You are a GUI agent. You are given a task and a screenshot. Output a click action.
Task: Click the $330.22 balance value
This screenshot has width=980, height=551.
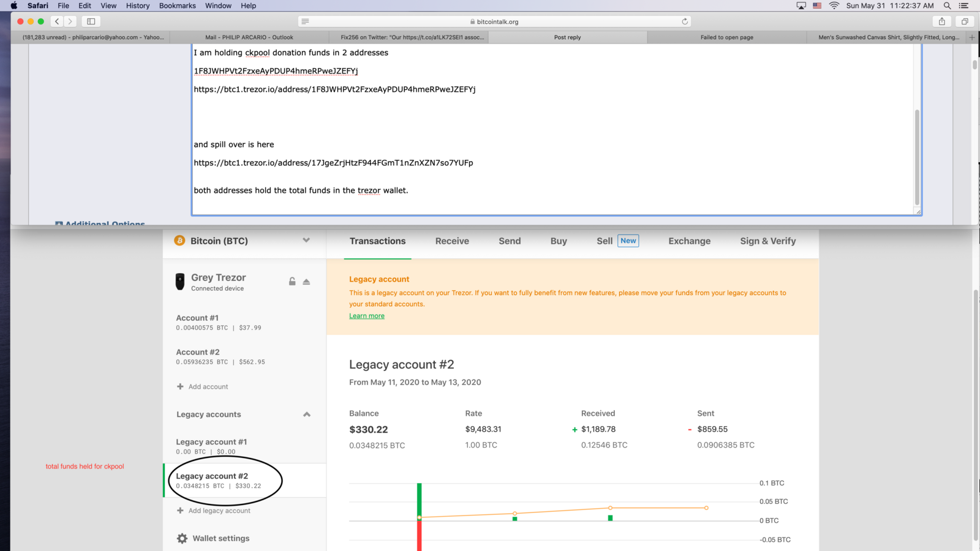[x=368, y=430]
